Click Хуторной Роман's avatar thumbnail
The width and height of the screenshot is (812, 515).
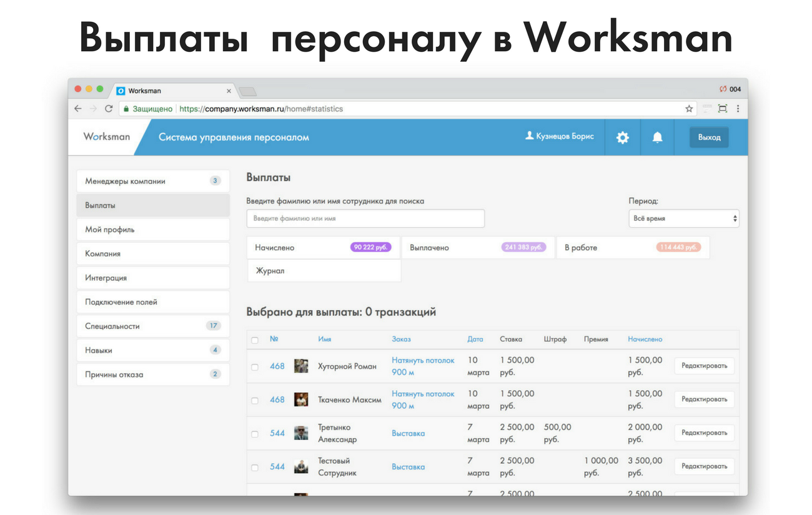click(301, 366)
